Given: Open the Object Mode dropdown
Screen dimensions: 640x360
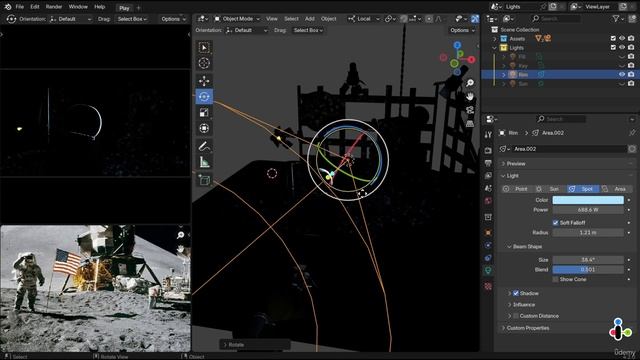Looking at the screenshot, I should 237,19.
